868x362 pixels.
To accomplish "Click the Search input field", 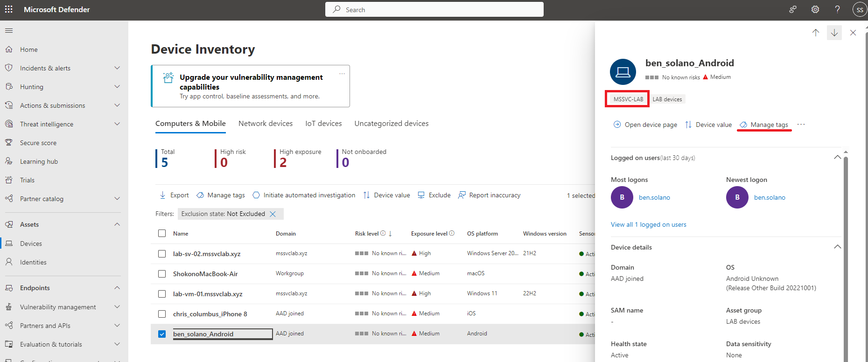I will (434, 9).
